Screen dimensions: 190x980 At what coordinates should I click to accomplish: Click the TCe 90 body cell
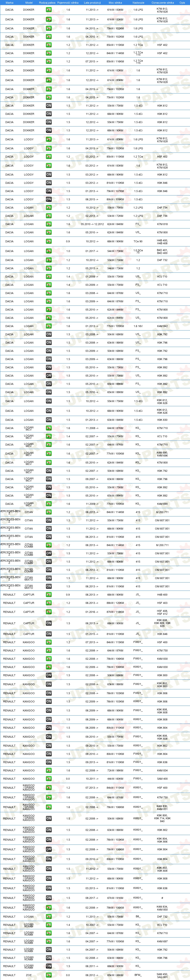coord(138,241)
